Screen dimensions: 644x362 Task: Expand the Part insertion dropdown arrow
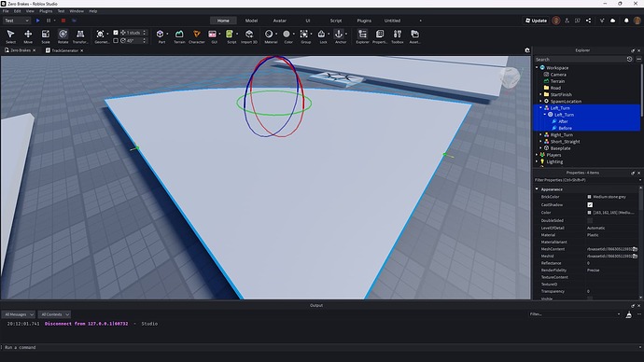coord(167,35)
